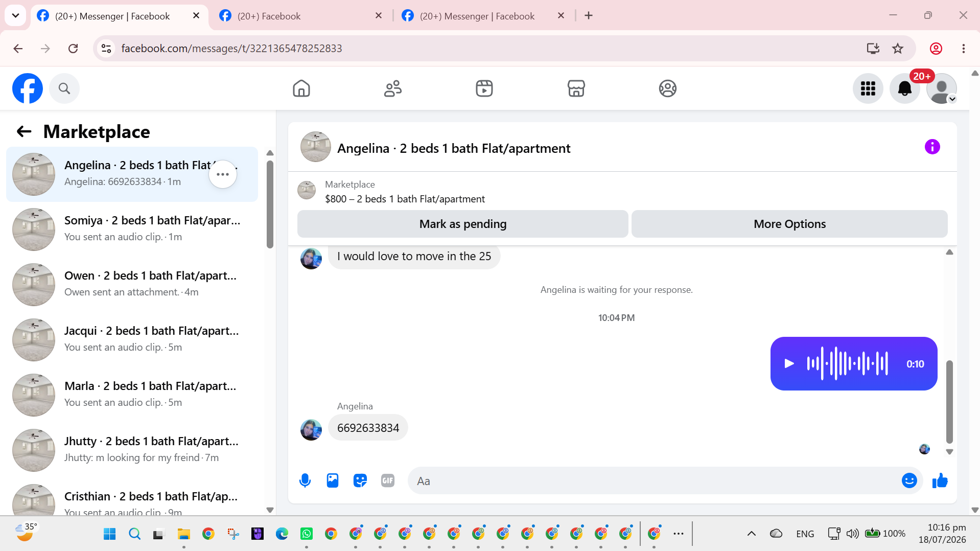The image size is (980, 551).
Task: Record a voice clip with microphone icon
Action: click(x=305, y=480)
